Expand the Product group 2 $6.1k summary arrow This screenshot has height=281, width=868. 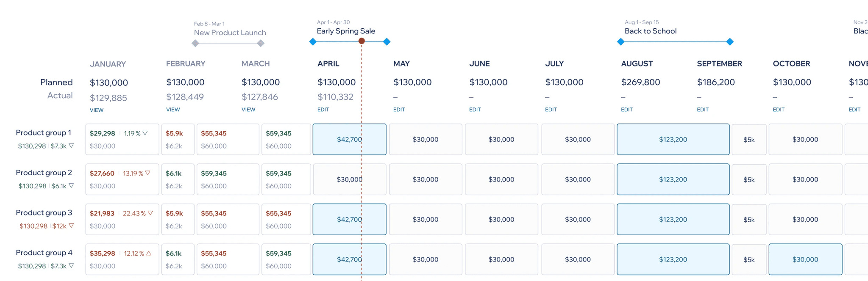[71, 186]
